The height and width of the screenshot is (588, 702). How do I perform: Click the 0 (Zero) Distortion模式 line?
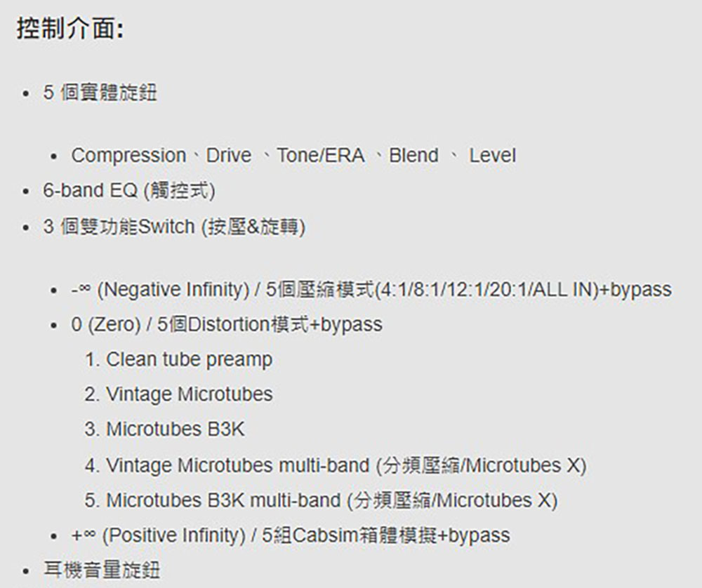coord(227,324)
